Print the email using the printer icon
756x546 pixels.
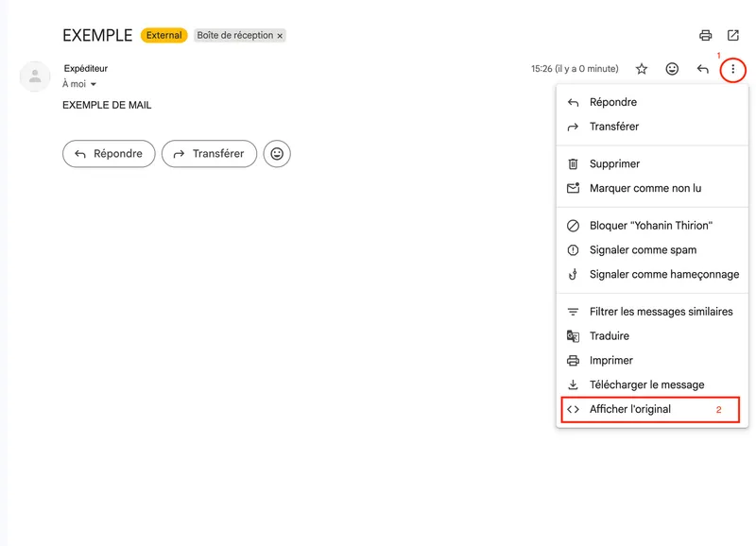(703, 37)
